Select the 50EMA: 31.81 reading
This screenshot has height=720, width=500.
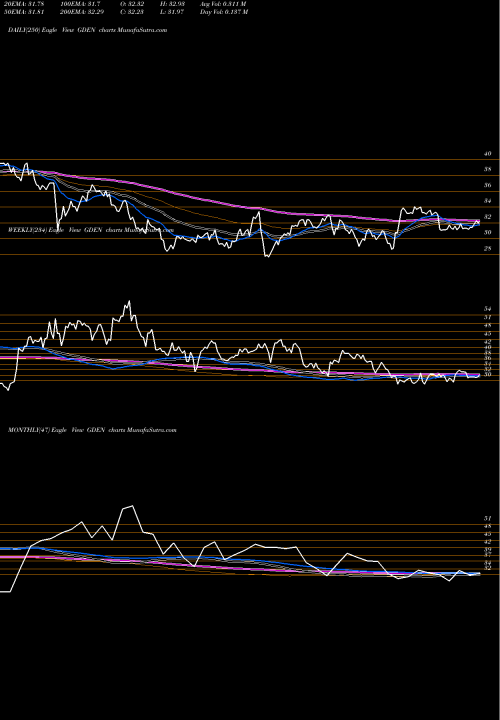pos(24,12)
